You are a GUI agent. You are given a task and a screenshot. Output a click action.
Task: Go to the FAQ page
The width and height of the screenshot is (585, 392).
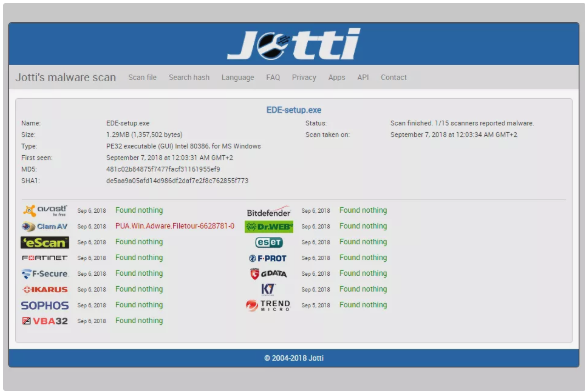pyautogui.click(x=273, y=77)
